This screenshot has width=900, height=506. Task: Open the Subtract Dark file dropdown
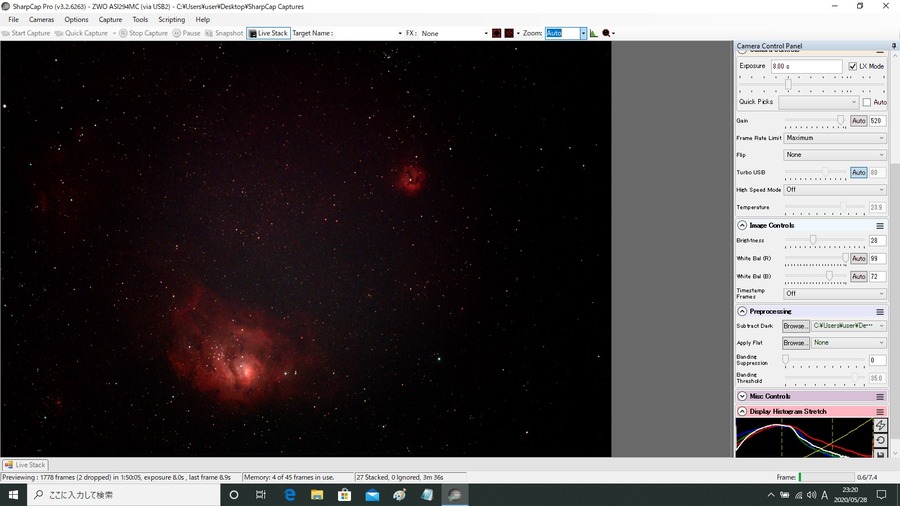849,326
